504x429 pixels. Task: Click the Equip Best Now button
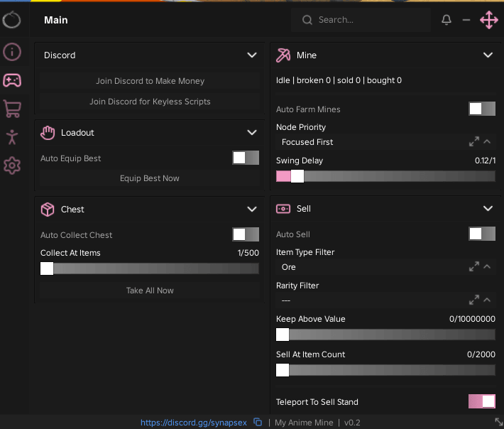click(x=150, y=178)
